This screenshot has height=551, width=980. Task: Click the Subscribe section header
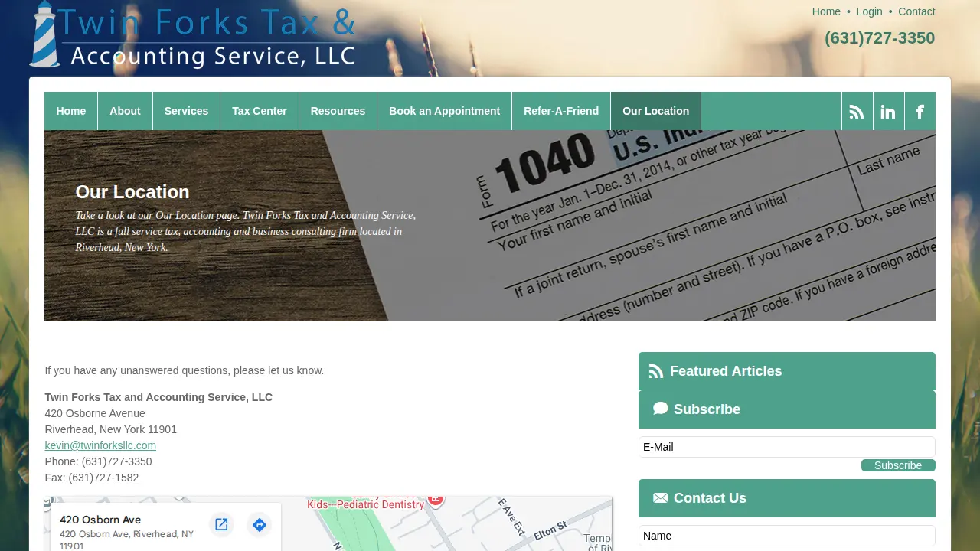[787, 409]
